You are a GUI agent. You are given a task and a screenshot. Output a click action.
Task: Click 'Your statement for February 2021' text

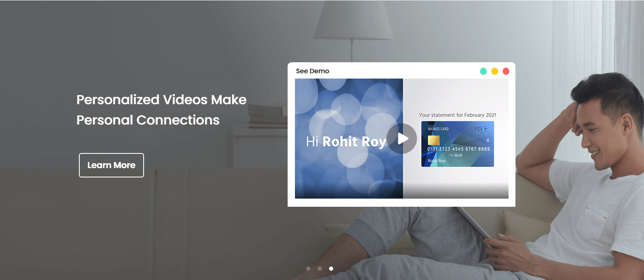tap(458, 115)
